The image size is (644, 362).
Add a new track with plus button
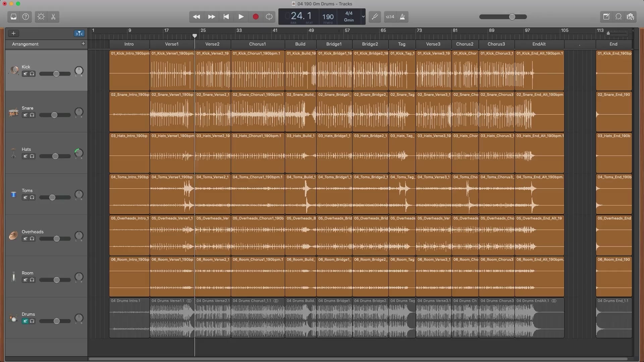tap(13, 33)
